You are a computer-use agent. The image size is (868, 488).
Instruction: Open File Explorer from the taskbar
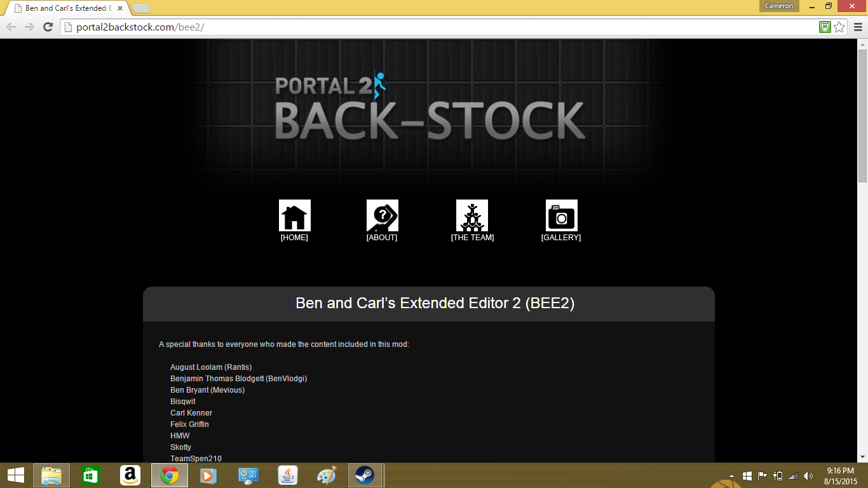coord(51,475)
